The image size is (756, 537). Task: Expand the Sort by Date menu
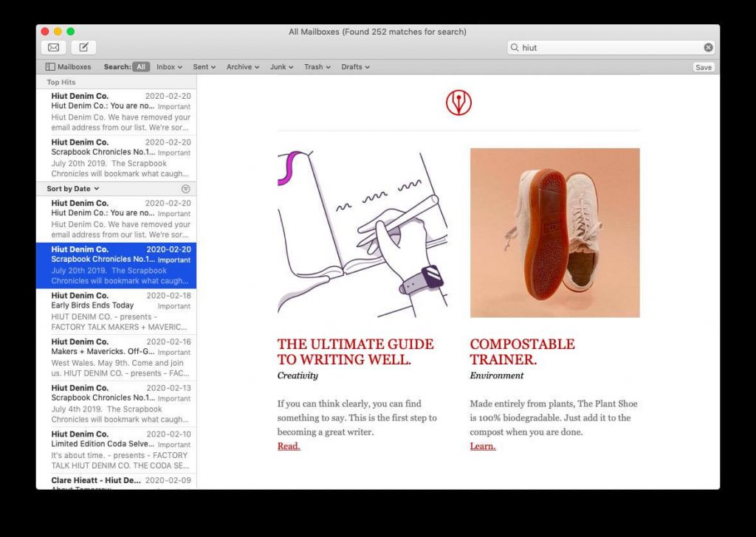click(x=73, y=189)
